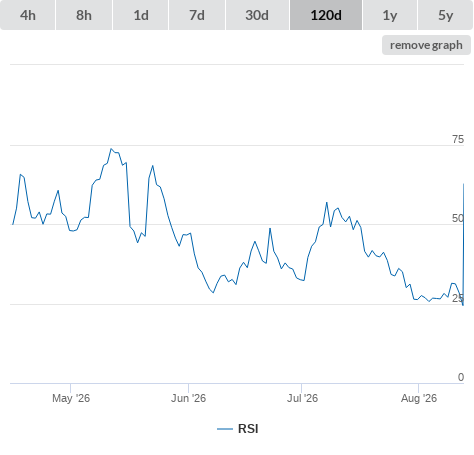Screen dimensions: 474x455
Task: Switch to the 8h time range
Action: [84, 15]
